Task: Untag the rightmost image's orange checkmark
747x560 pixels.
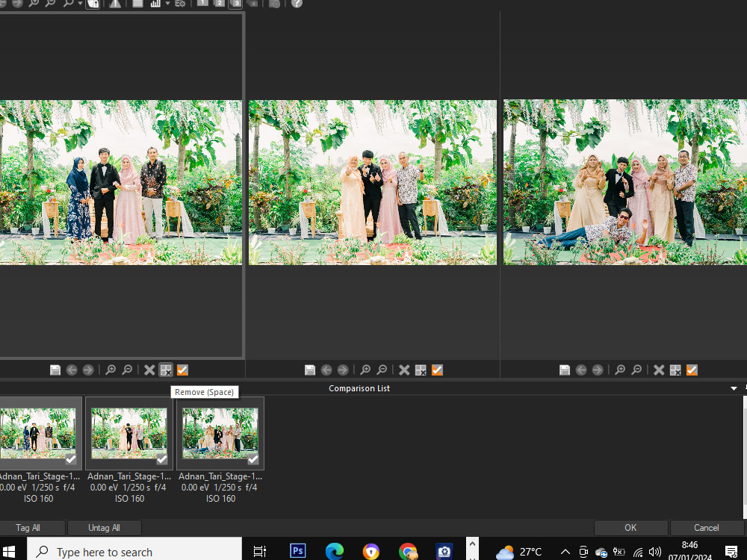Action: click(x=692, y=370)
